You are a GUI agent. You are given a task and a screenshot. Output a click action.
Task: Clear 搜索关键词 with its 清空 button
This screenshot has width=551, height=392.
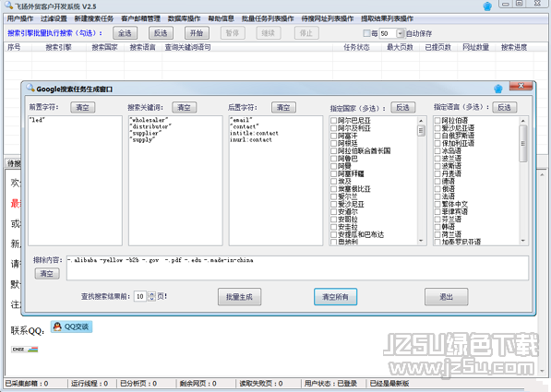point(185,108)
